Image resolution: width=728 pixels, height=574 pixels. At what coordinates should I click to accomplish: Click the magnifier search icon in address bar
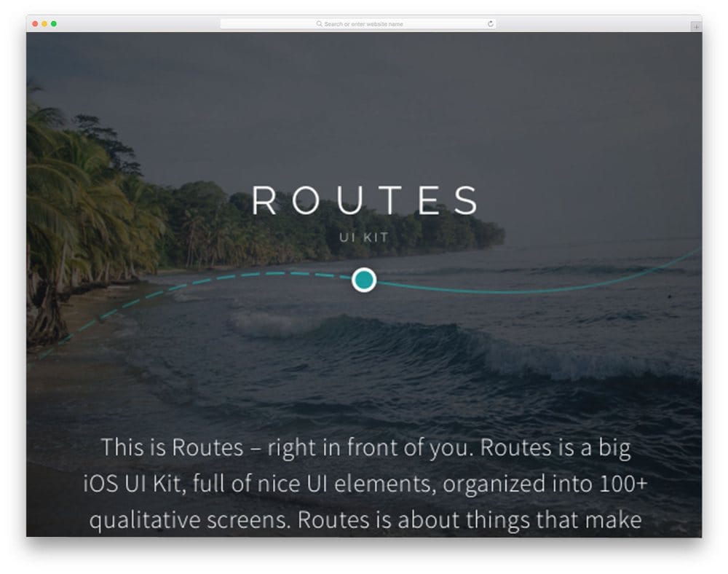coord(320,24)
